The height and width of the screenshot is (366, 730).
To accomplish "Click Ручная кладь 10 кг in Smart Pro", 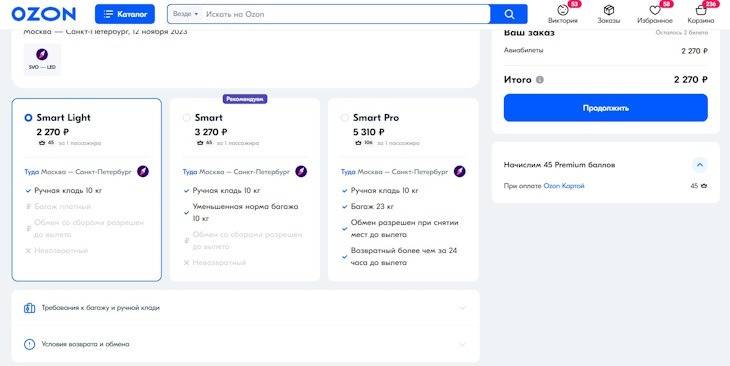I will (385, 190).
